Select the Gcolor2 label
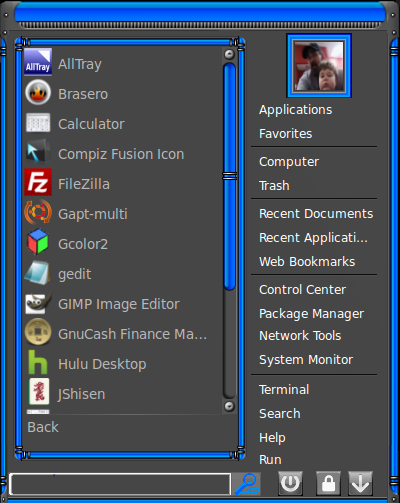 [83, 244]
